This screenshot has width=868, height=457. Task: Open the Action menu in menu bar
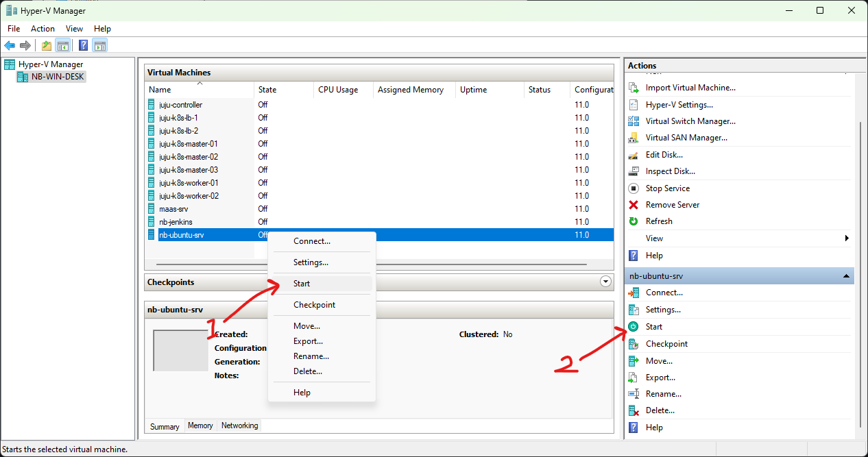pyautogui.click(x=43, y=29)
